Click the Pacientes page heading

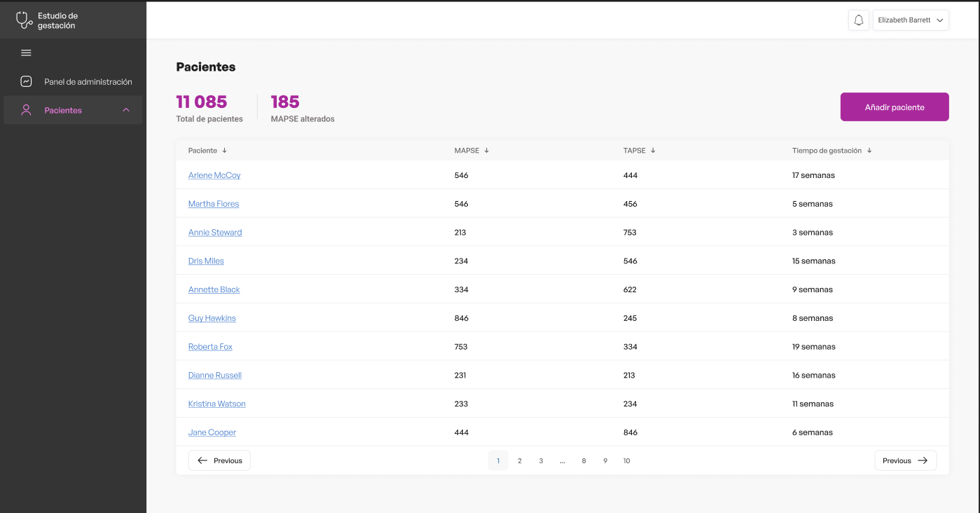(206, 67)
